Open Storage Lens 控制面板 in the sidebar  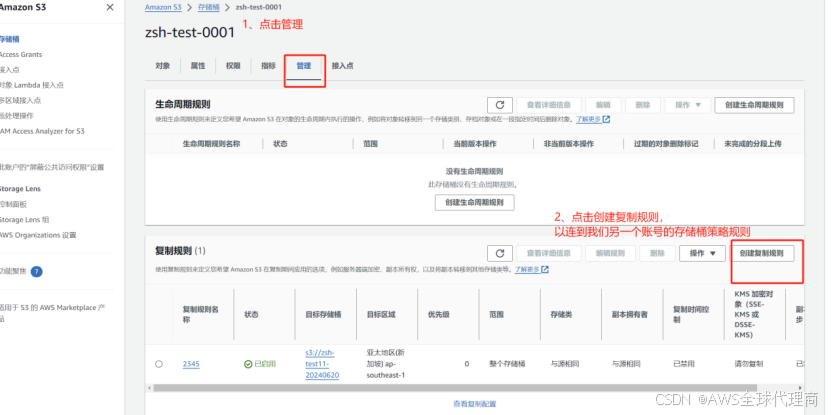(13, 205)
